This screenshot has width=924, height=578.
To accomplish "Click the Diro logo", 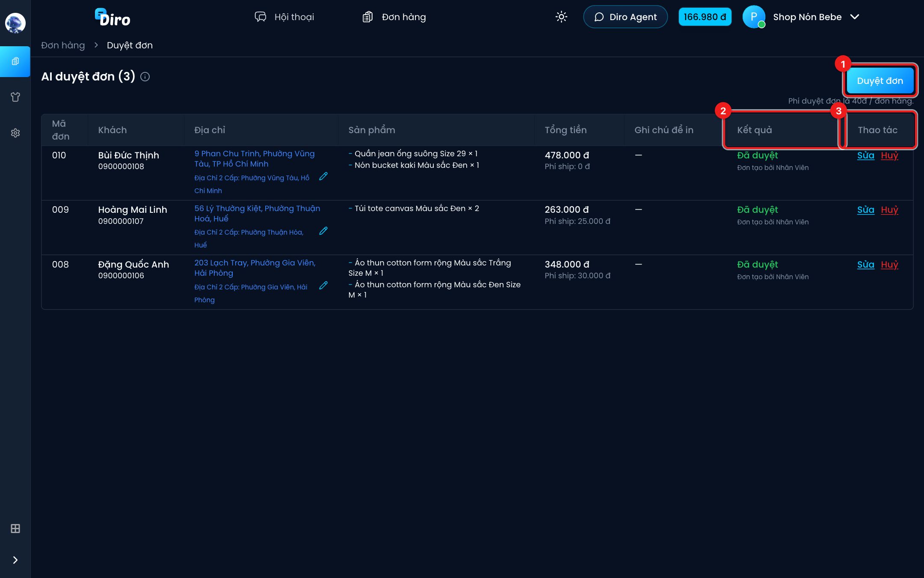I will (x=113, y=17).
